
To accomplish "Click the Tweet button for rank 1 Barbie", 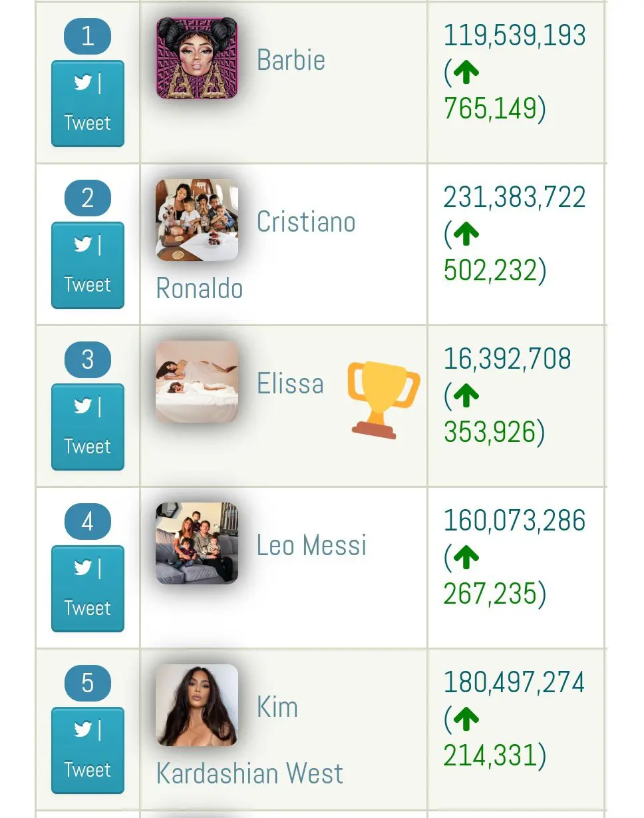I will [x=88, y=104].
